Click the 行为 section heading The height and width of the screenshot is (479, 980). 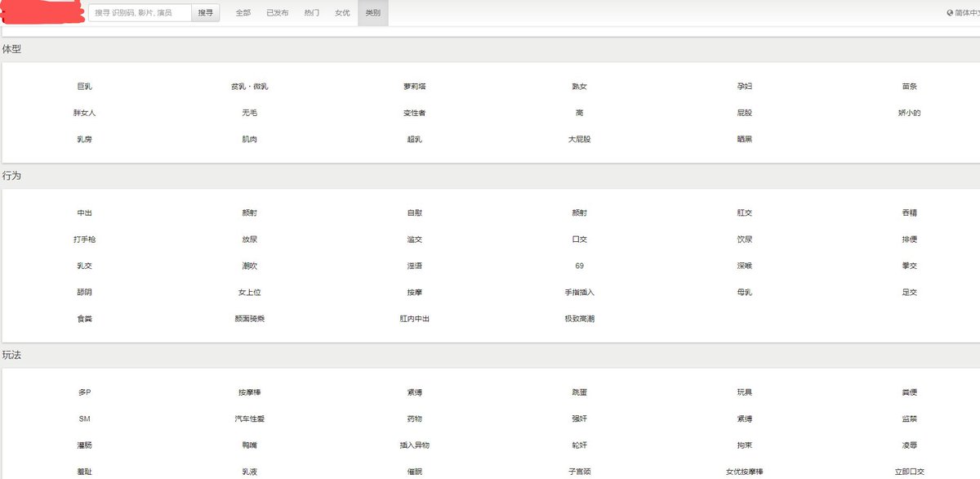12,176
